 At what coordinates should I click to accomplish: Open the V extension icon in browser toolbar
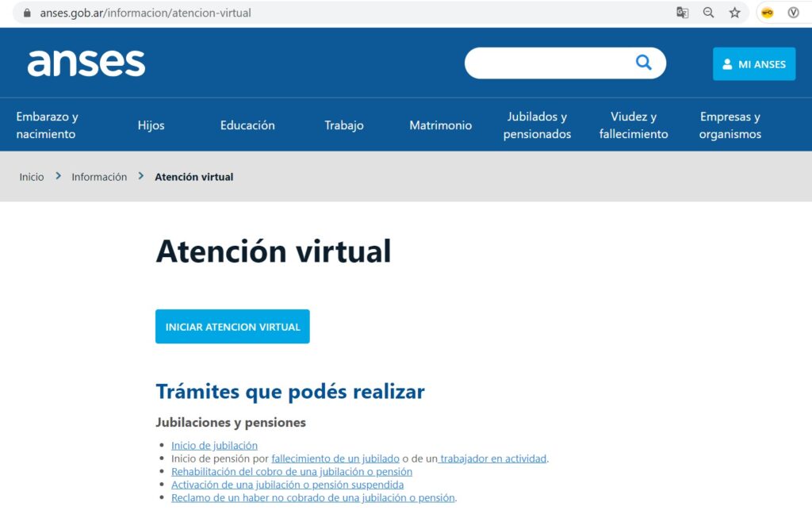[x=793, y=13]
